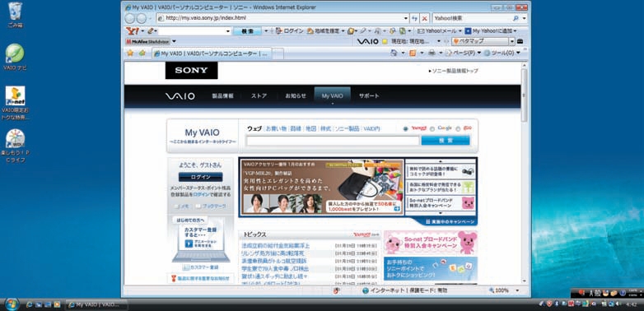Select the Google search engine radio button
The width and height of the screenshot is (644, 311).
[x=432, y=129]
